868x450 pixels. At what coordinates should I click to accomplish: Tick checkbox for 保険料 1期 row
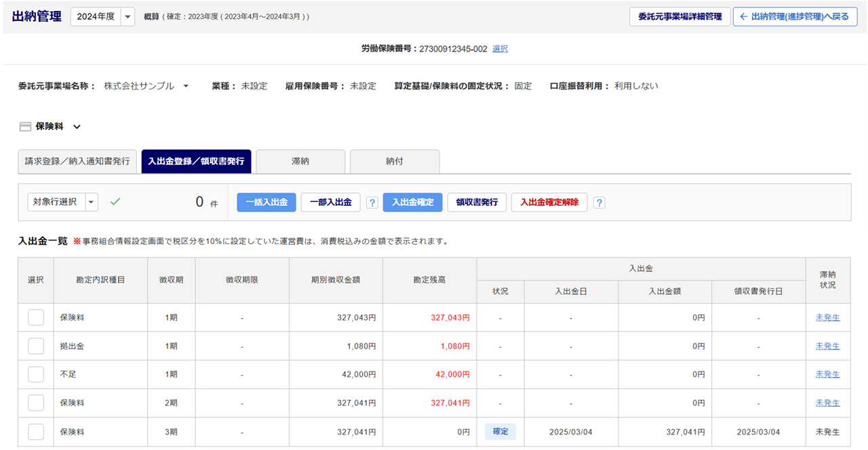pos(36,317)
